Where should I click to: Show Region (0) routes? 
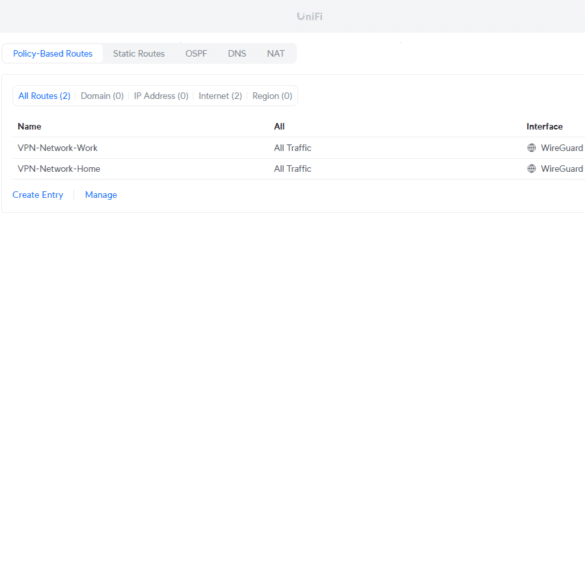[x=272, y=96]
